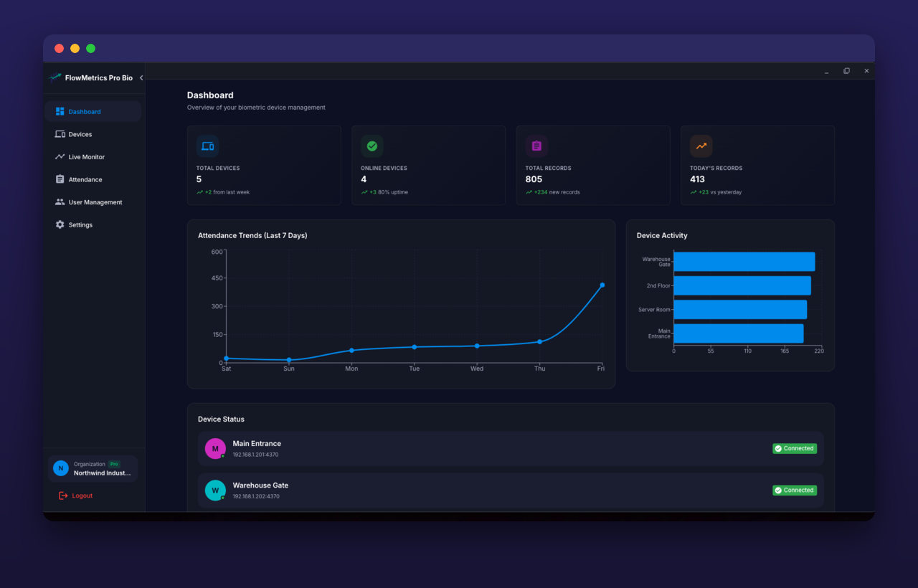
Task: Click the Total Devices card icon
Action: click(x=207, y=146)
